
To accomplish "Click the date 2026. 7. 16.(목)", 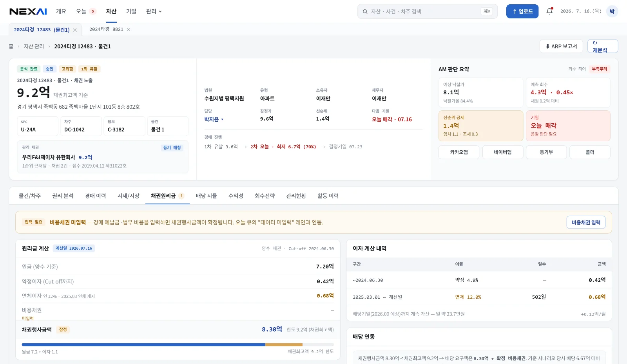I will tap(581, 11).
